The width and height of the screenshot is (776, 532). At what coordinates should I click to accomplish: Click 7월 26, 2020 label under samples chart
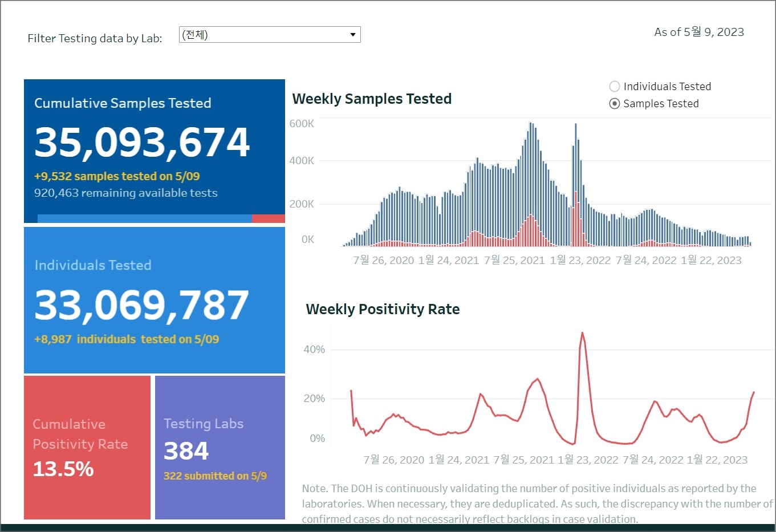(x=384, y=261)
